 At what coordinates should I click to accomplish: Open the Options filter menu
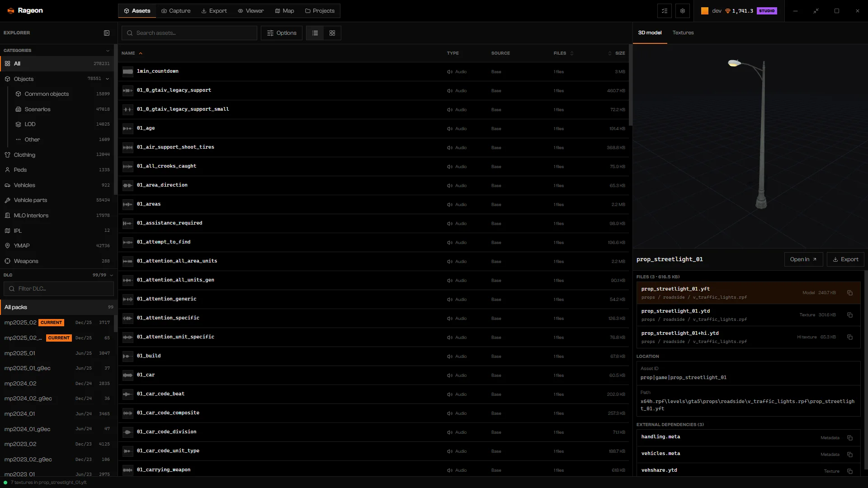pyautogui.click(x=281, y=33)
